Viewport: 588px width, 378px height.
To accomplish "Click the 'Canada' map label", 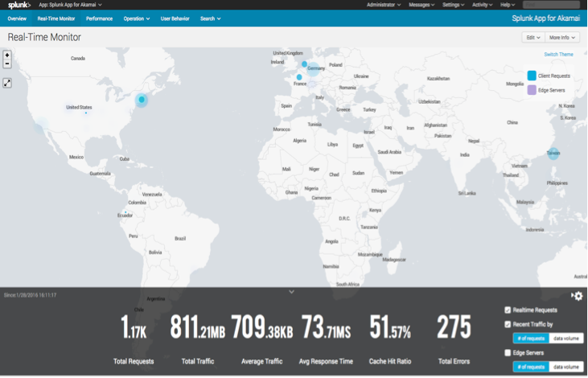I will (78, 59).
